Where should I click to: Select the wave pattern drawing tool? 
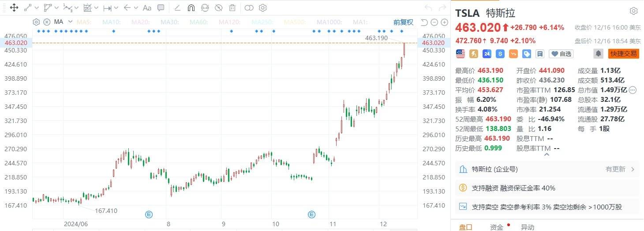(x=67, y=7)
